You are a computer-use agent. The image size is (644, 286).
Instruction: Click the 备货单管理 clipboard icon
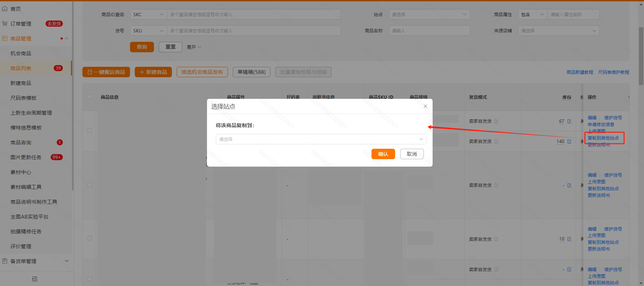5,261
